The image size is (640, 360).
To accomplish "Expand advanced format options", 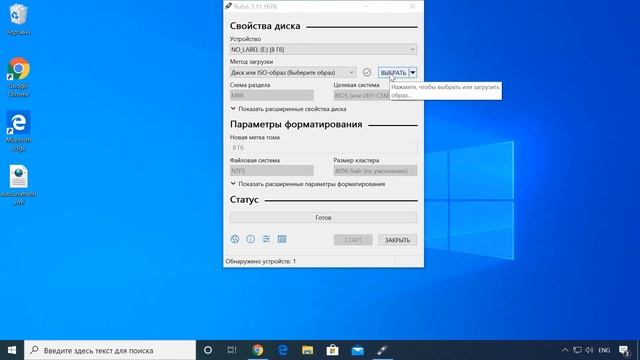I will [308, 184].
